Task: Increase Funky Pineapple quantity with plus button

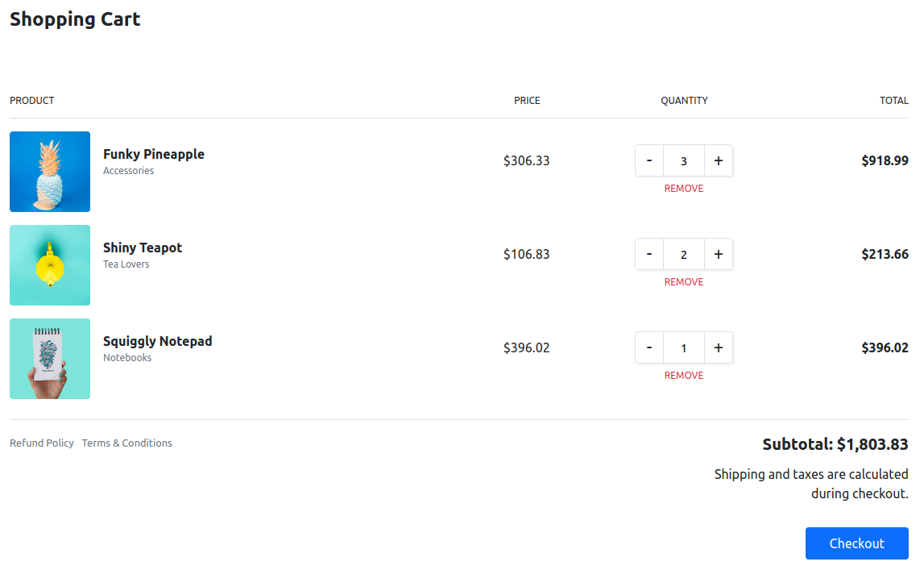Action: (x=718, y=160)
